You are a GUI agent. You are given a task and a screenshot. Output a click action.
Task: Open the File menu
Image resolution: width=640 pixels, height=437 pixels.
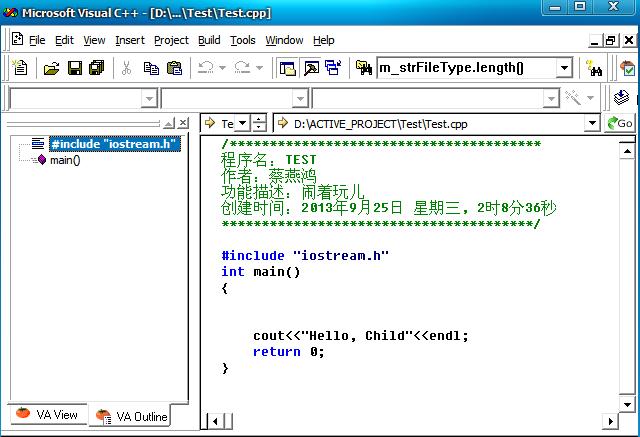[37, 40]
